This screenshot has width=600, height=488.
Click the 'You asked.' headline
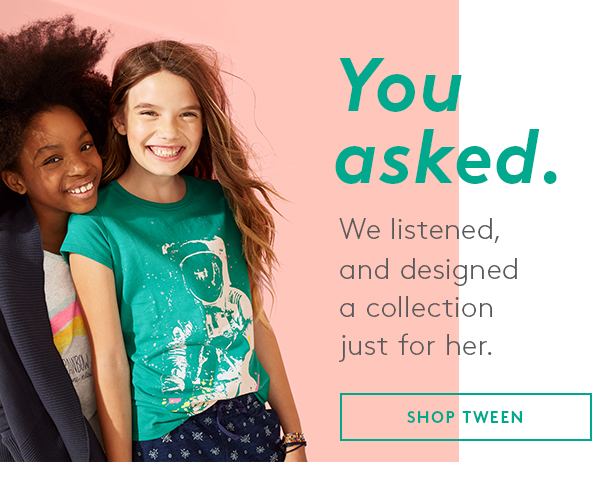[446, 122]
